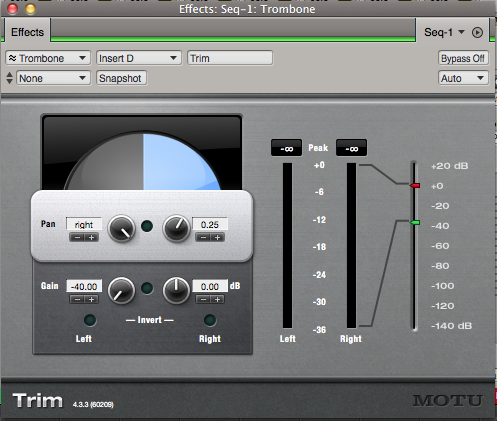Open the Auto automation dropdown
Viewport: 497px width, 421px height.
pos(463,78)
